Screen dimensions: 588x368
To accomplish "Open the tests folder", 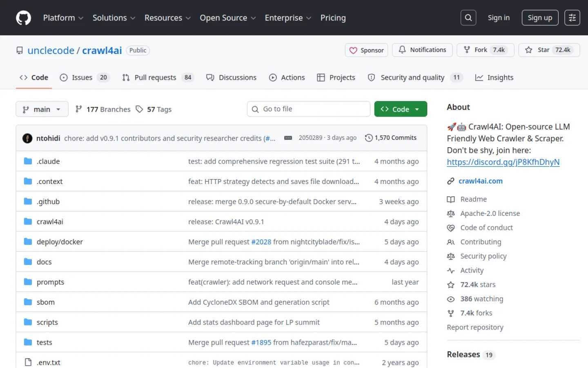I will click(x=45, y=342).
